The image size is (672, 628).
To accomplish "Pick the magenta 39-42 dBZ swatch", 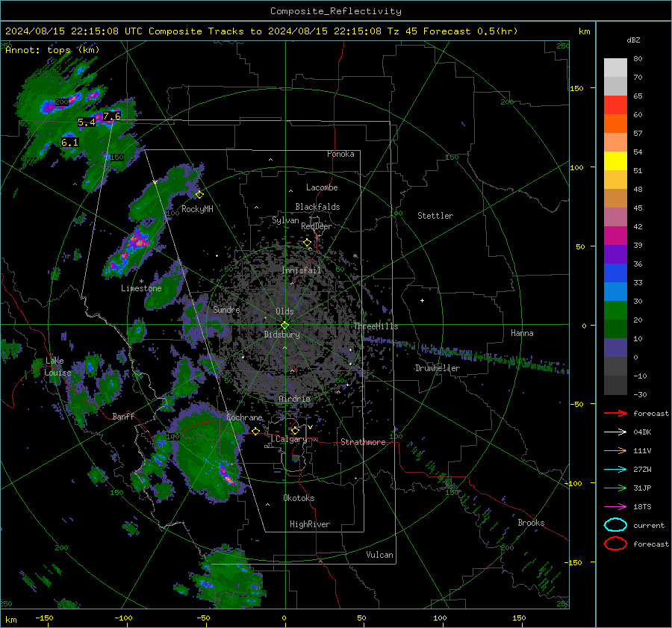I will [615, 235].
